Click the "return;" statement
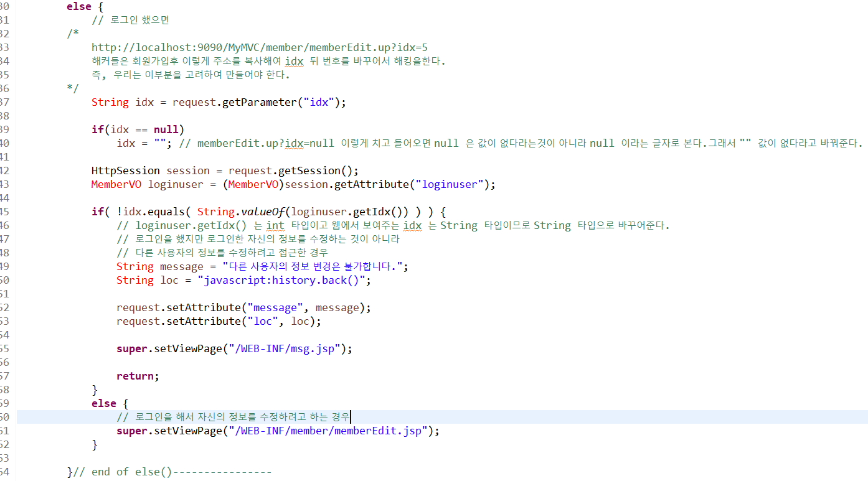This screenshot has width=868, height=481. click(x=138, y=376)
